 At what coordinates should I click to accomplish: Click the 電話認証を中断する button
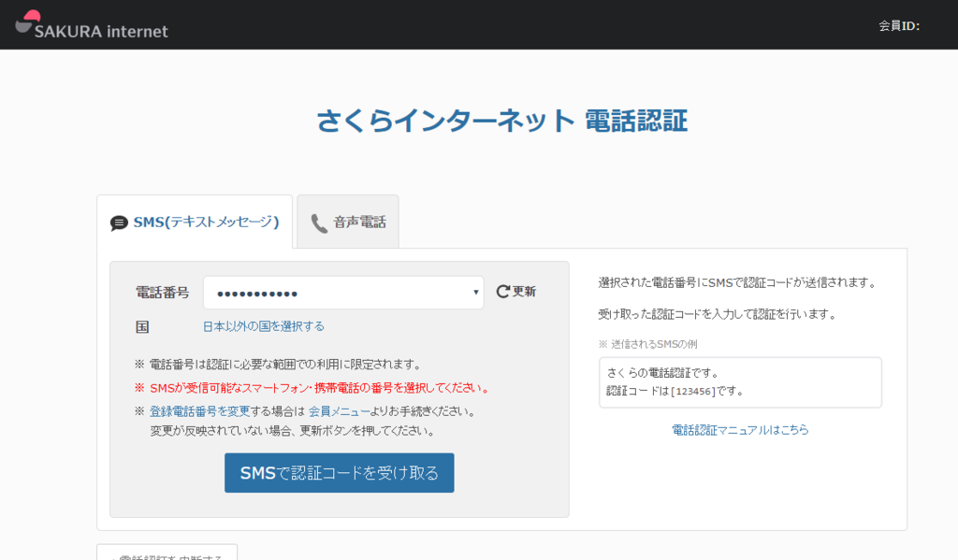(x=167, y=553)
